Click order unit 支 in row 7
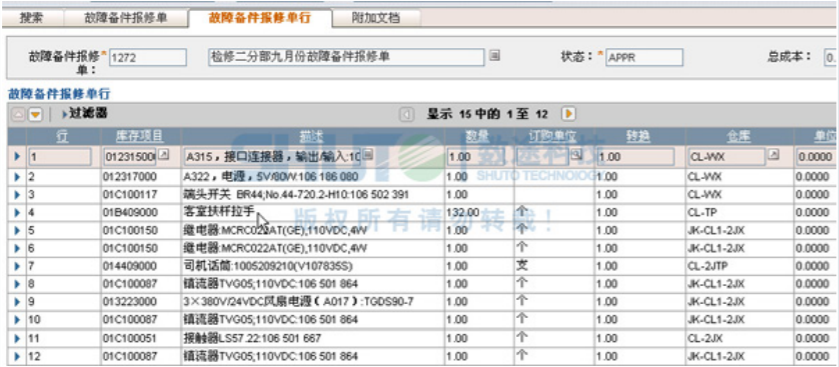 click(x=522, y=265)
